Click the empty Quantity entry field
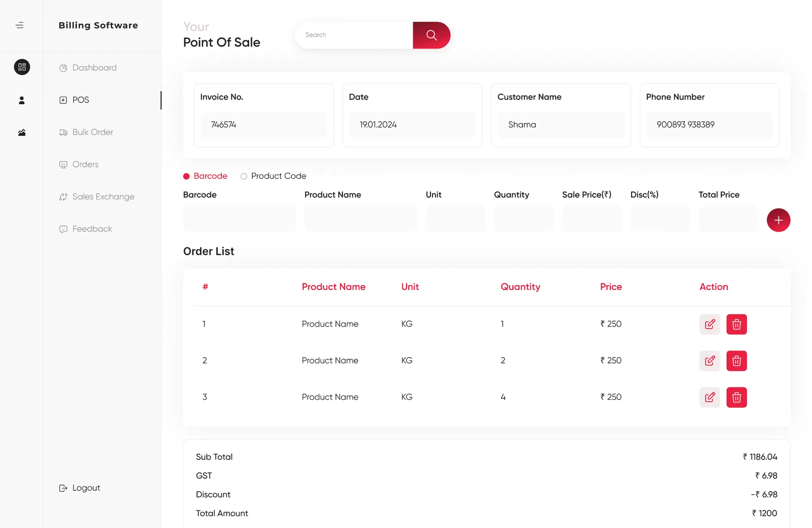The width and height of the screenshot is (812, 528). [x=524, y=219]
